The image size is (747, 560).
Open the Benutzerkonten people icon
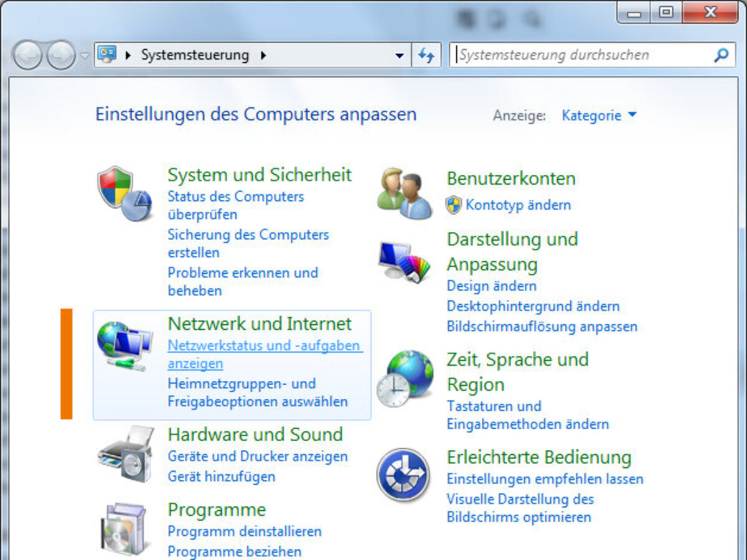pyautogui.click(x=404, y=192)
